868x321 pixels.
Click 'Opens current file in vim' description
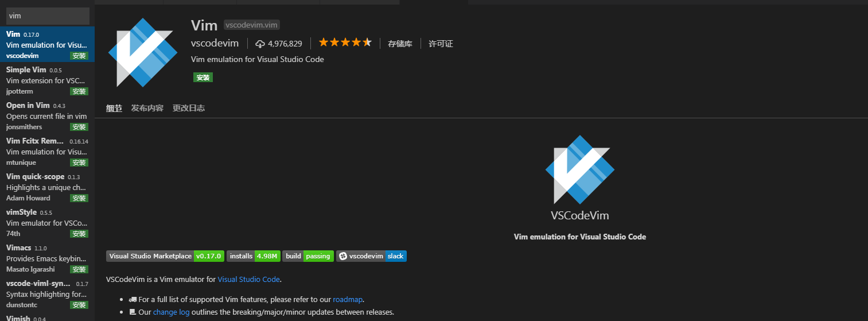coord(46,116)
